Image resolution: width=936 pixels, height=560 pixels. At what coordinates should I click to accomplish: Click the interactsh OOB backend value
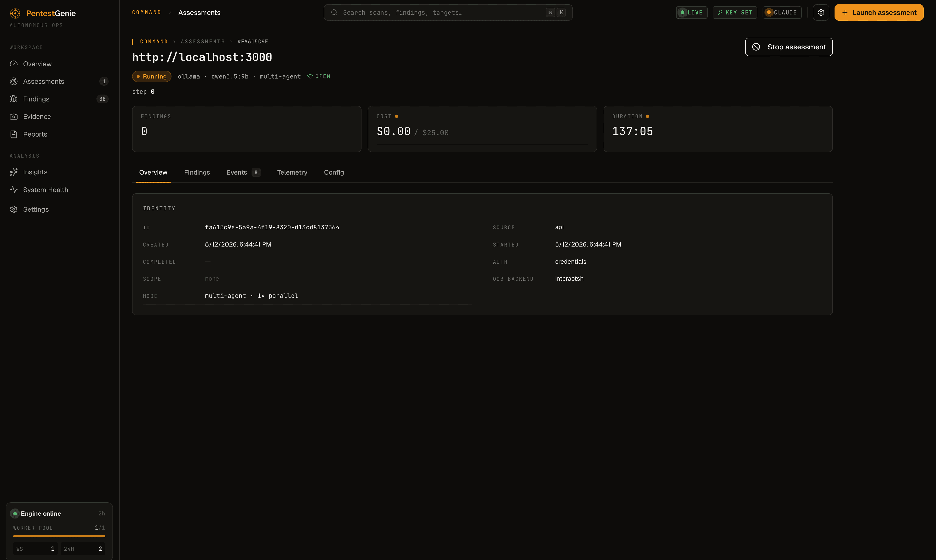pos(569,278)
